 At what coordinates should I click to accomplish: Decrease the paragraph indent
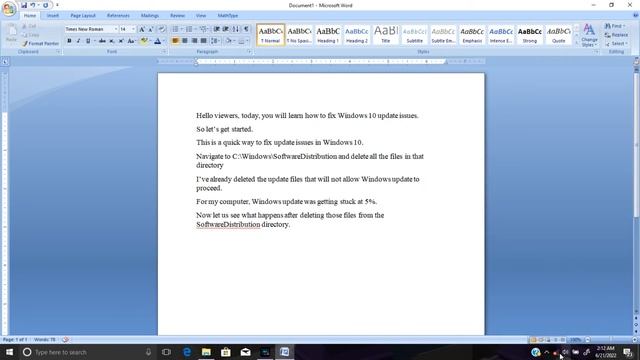pyautogui.click(x=217, y=29)
